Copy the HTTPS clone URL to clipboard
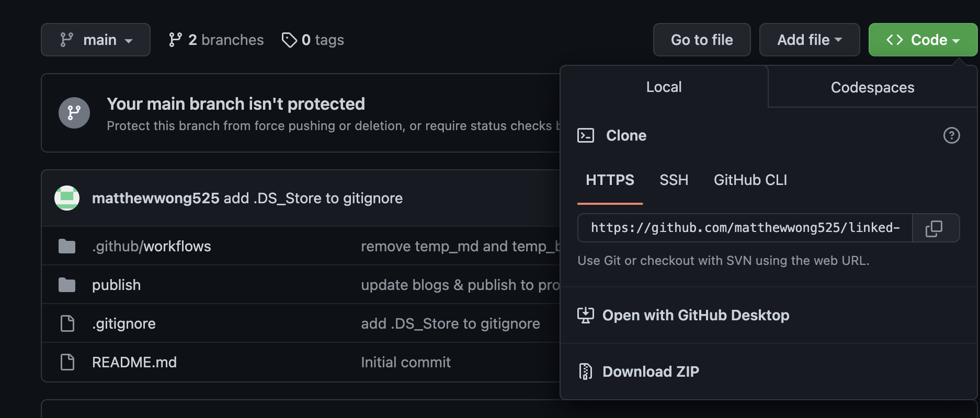The height and width of the screenshot is (418, 980). tap(935, 228)
